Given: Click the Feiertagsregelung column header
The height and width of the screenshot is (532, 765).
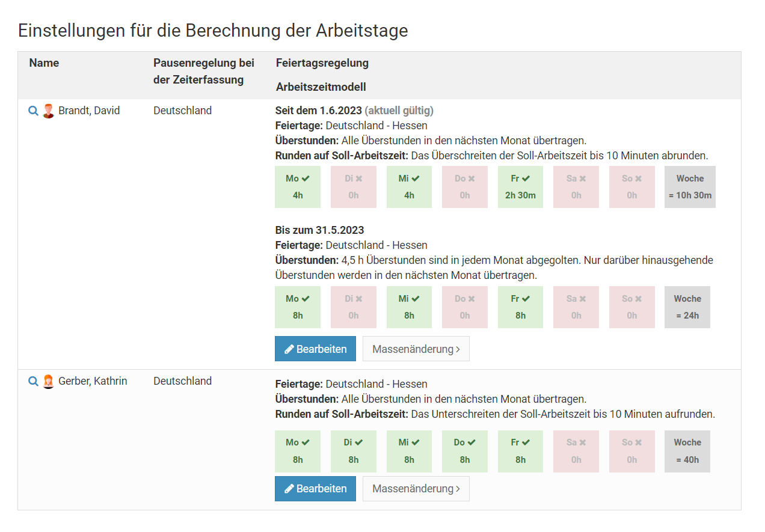Looking at the screenshot, I should pos(322,63).
